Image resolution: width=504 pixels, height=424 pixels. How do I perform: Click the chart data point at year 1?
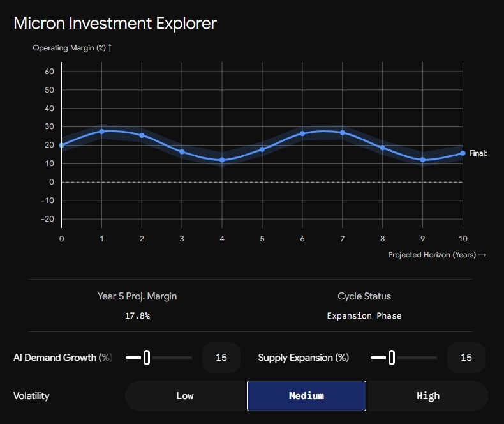click(102, 132)
